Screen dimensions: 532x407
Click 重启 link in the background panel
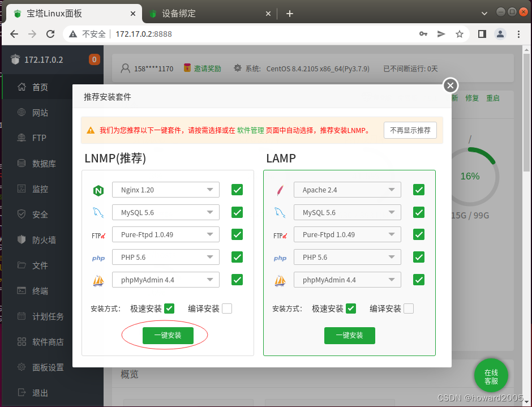coord(492,98)
